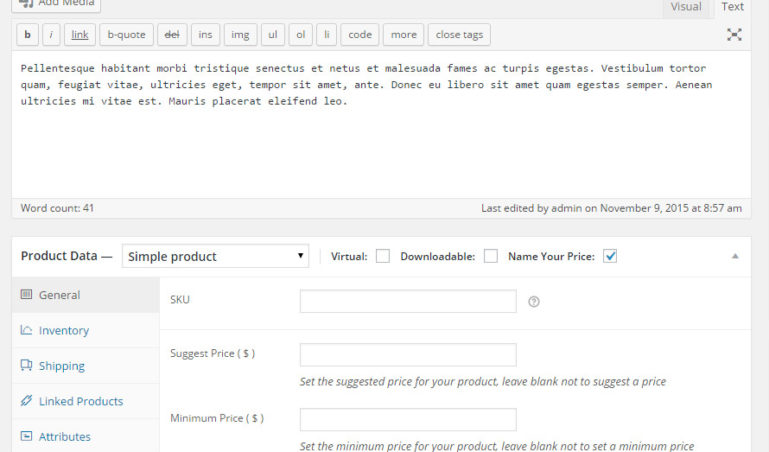Click into the SKU input field
Screen dimensions: 769x452
[x=408, y=301]
